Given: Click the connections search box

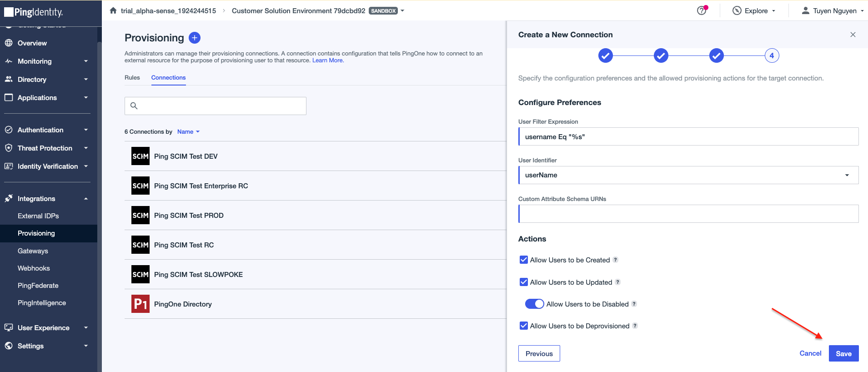Looking at the screenshot, I should tap(216, 106).
